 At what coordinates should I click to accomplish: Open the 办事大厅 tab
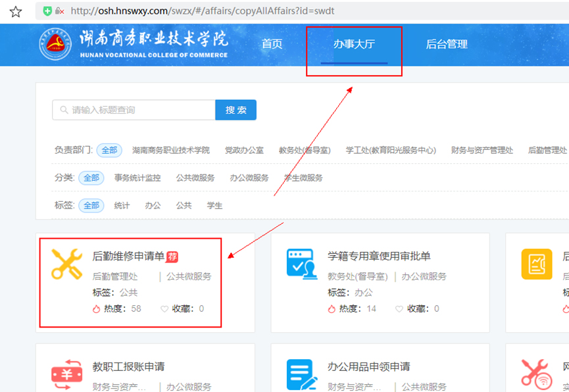point(354,45)
